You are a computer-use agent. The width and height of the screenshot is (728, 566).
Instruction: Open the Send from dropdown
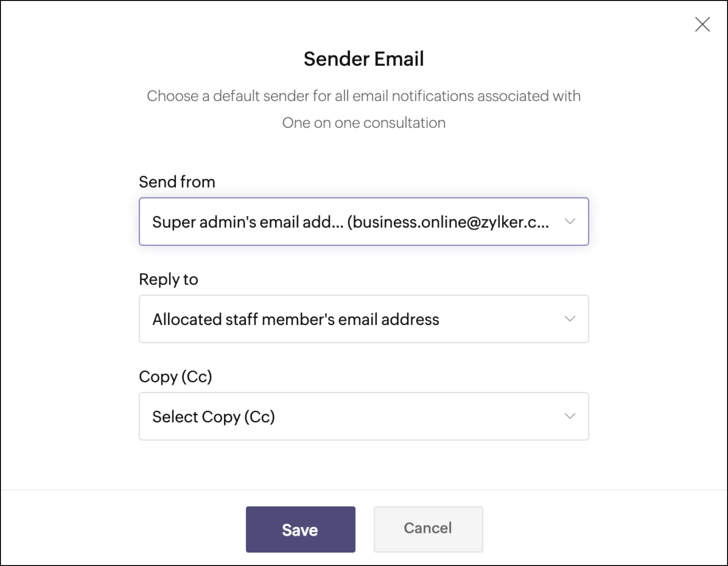pyautogui.click(x=364, y=221)
